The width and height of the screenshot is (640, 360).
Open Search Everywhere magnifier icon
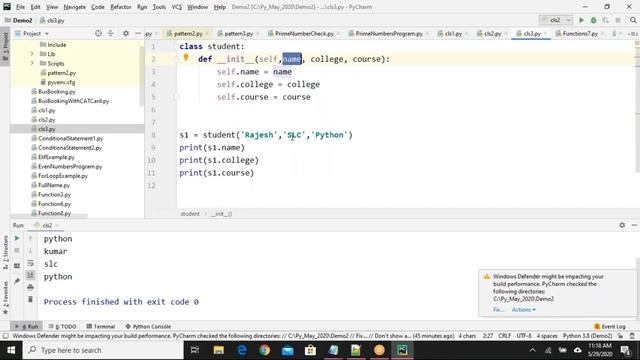[x=633, y=20]
